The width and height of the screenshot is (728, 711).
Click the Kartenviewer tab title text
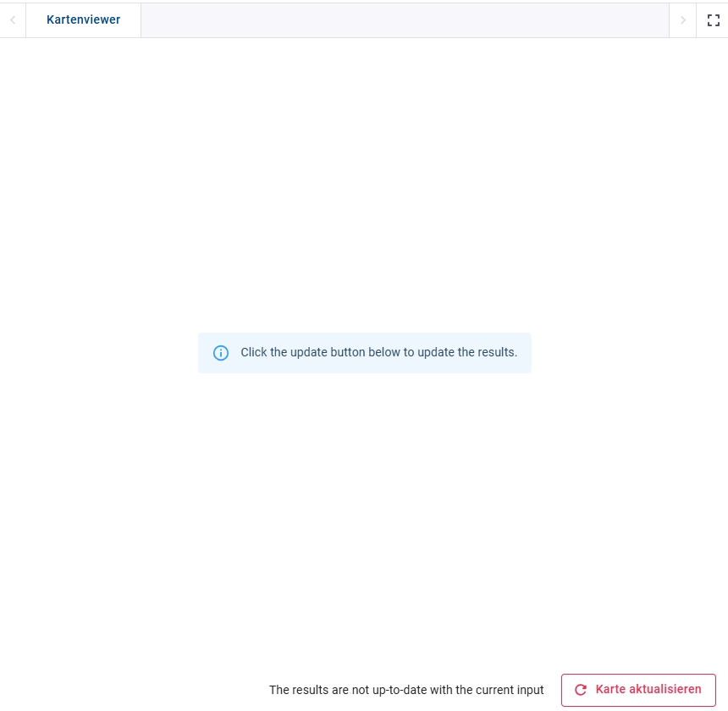coord(83,20)
